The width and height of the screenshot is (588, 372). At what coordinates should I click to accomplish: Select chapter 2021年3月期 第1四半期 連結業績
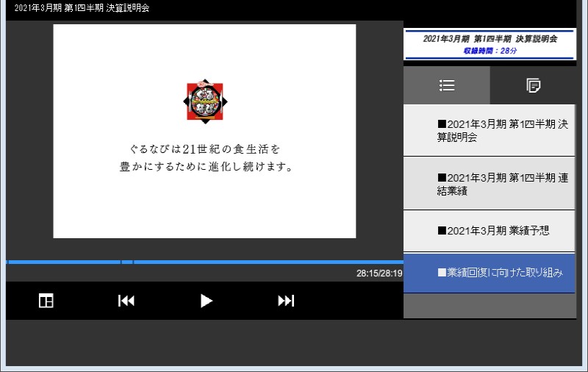pos(489,184)
